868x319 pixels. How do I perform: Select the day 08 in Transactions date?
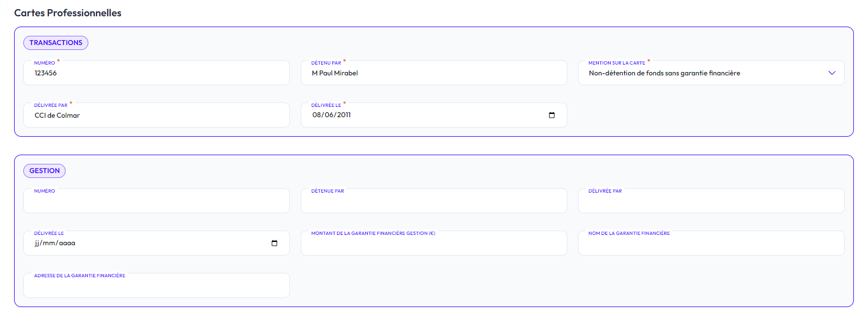(317, 115)
